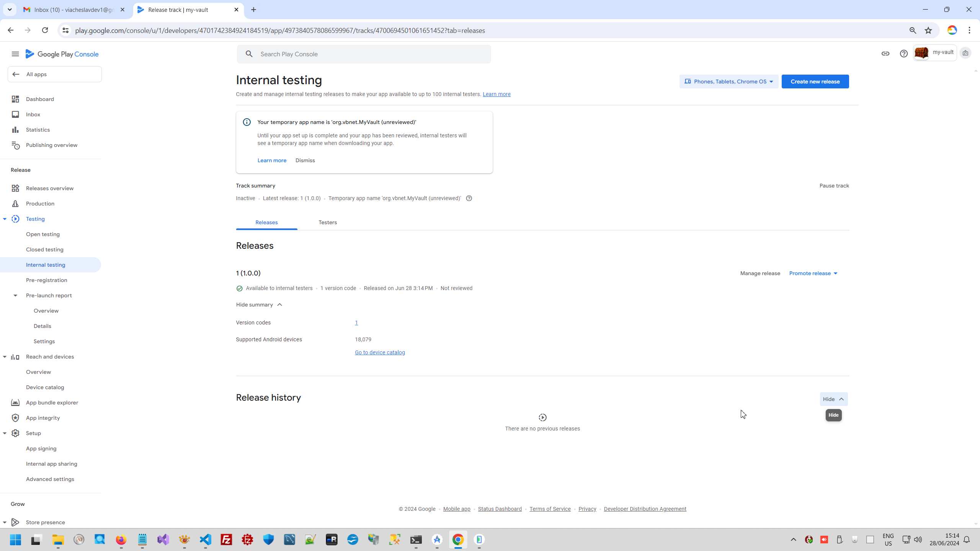This screenshot has height=551, width=980.
Task: Switch to the Gmail Inbox browser tab
Action: pyautogui.click(x=73, y=10)
